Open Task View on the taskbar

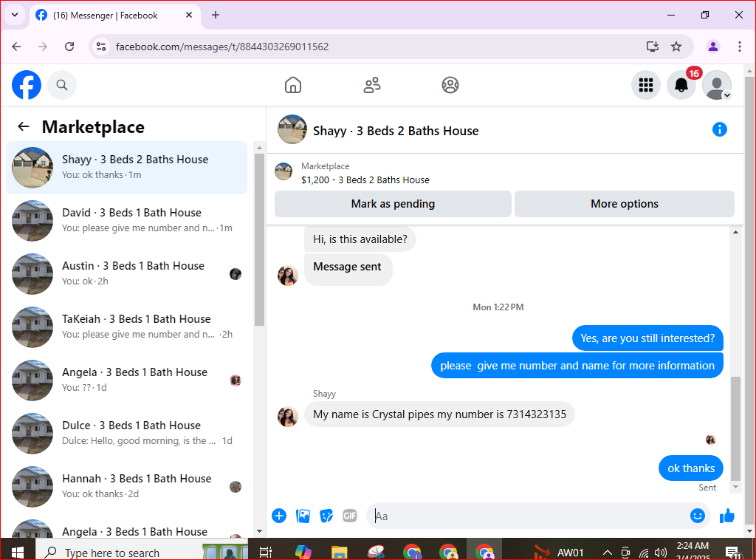point(265,552)
